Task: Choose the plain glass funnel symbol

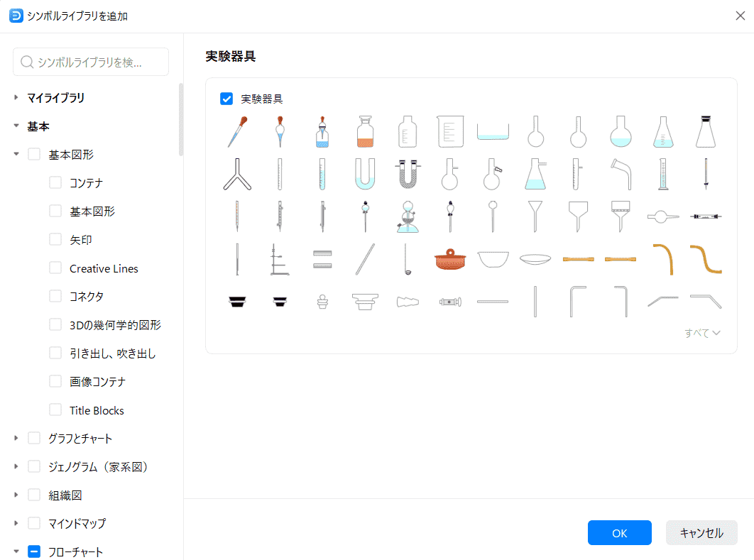Action: pos(535,216)
